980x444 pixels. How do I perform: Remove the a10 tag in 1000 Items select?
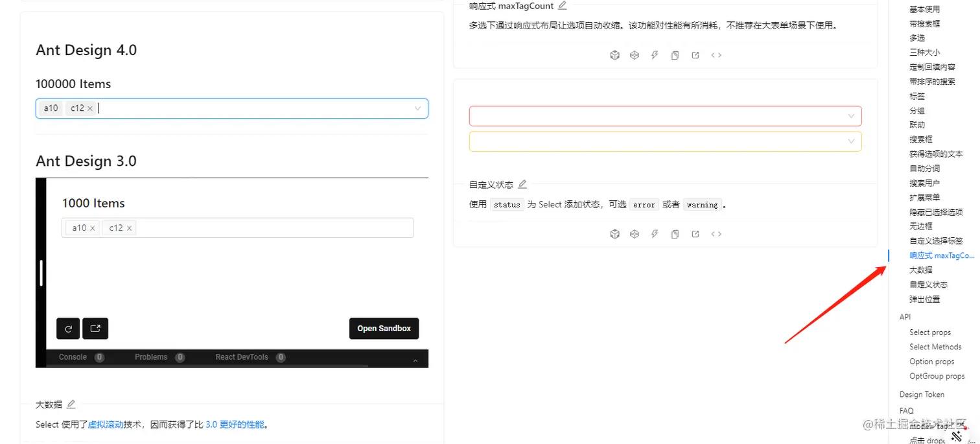93,228
